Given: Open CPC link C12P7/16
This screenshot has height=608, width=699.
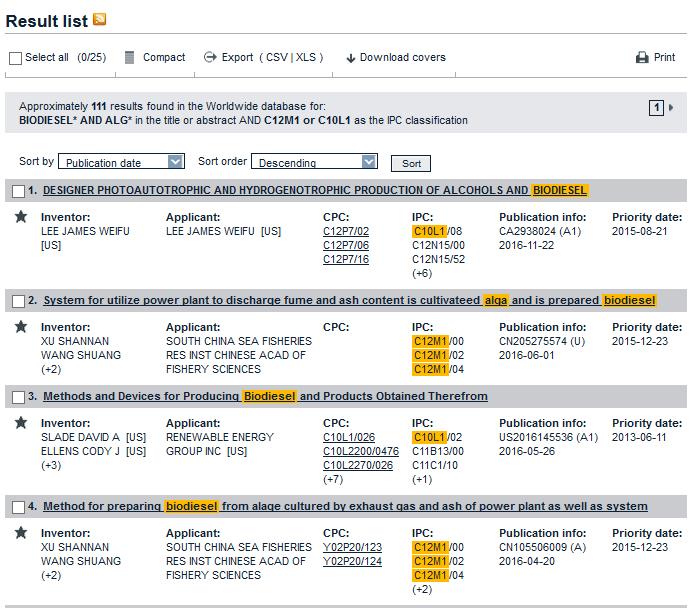Looking at the screenshot, I should [x=346, y=259].
